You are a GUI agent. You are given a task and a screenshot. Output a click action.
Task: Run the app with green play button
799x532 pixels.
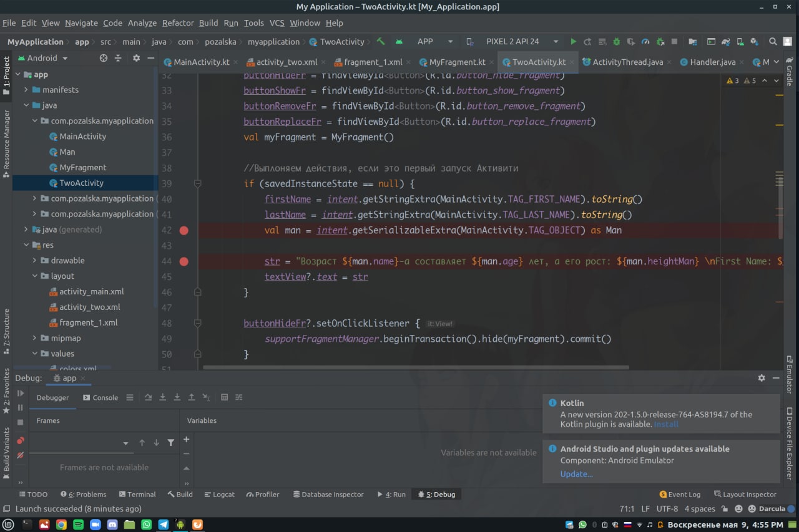573,42
